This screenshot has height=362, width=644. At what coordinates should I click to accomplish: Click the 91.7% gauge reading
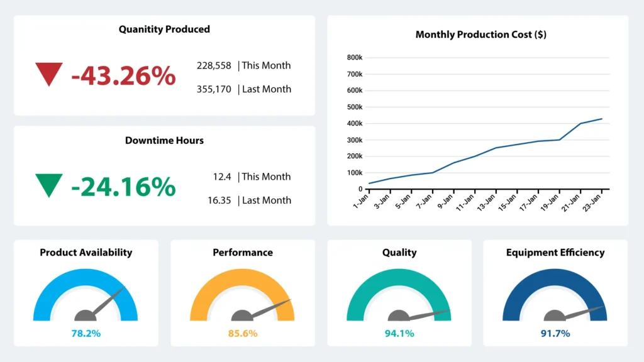pyautogui.click(x=555, y=334)
